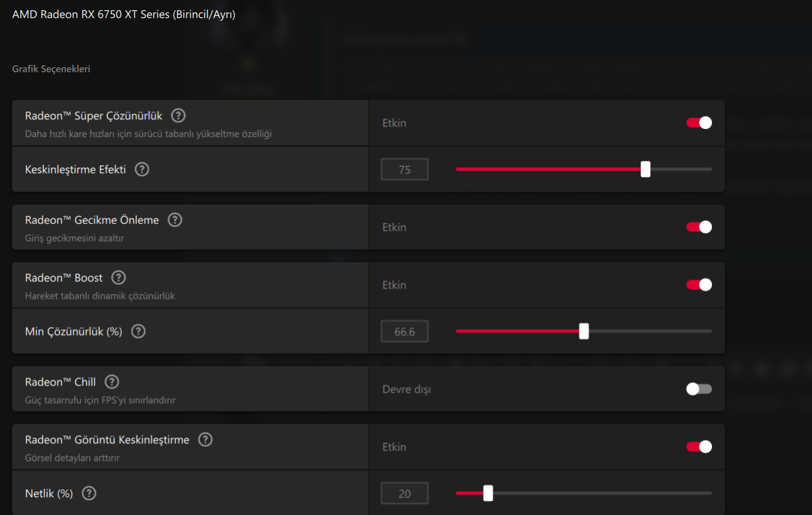Image resolution: width=812 pixels, height=515 pixels.
Task: Open help for Radeon Süper Çözünürlük
Action: 179,116
